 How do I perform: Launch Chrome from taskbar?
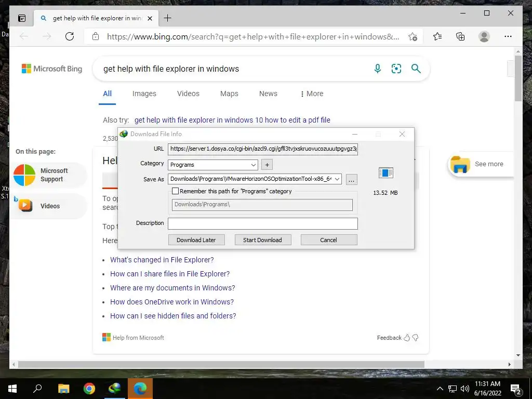(89, 389)
